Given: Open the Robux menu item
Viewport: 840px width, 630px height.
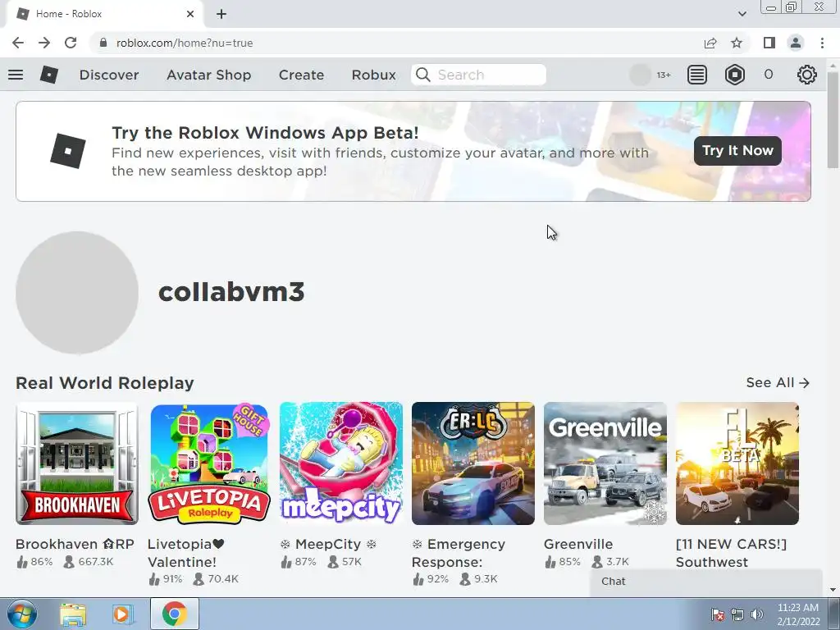Looking at the screenshot, I should pyautogui.click(x=373, y=75).
